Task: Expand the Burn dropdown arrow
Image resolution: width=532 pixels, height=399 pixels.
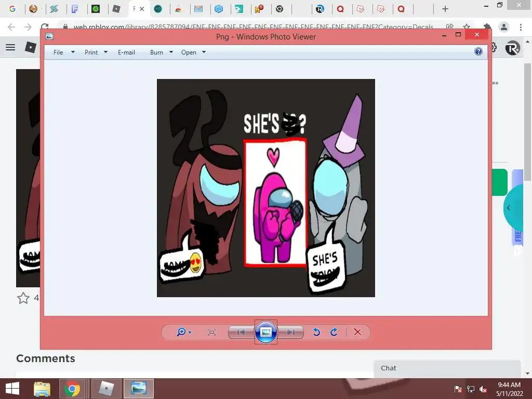Action: pos(171,52)
